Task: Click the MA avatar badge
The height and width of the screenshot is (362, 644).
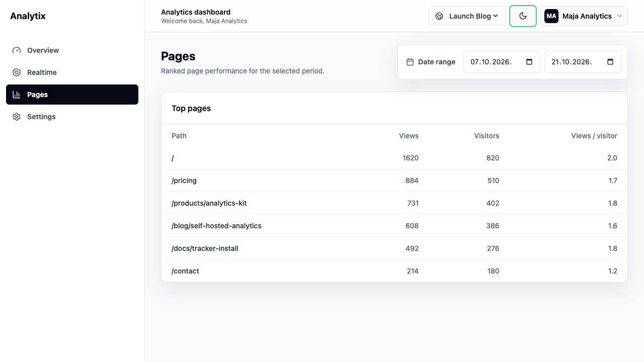Action: click(551, 16)
